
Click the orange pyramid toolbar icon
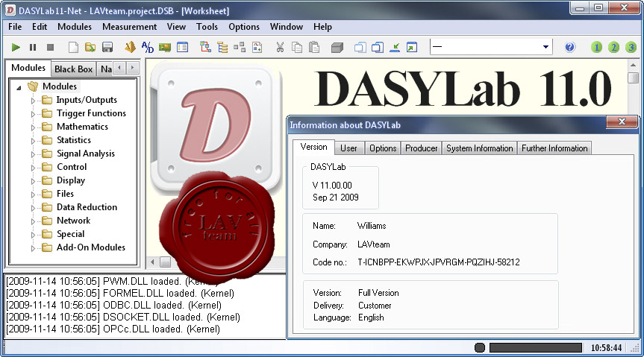(x=130, y=47)
